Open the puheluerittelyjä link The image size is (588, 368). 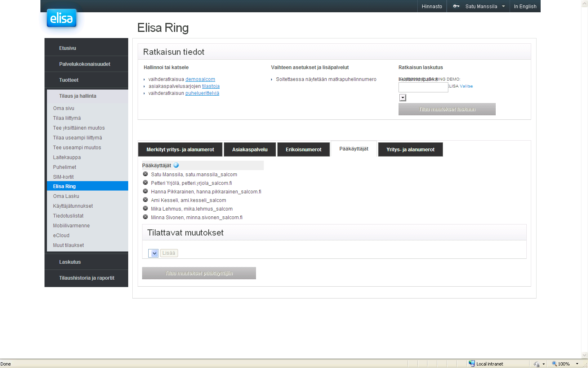coord(202,93)
